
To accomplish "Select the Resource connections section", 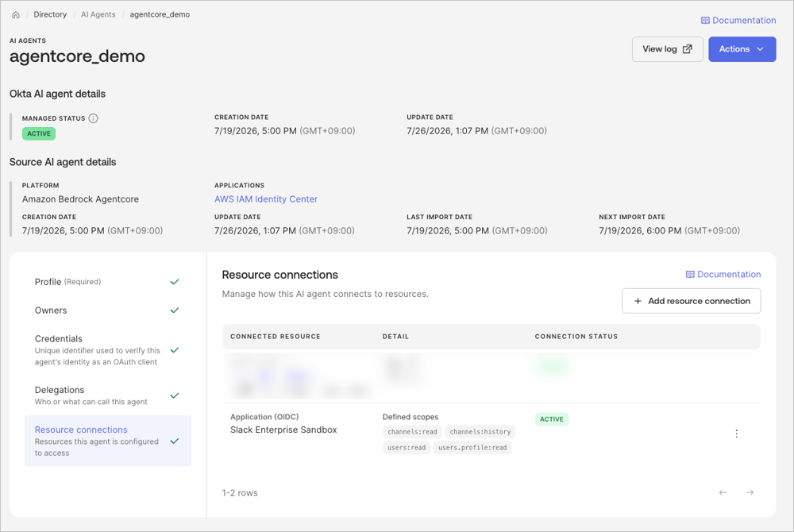I will coord(107,441).
